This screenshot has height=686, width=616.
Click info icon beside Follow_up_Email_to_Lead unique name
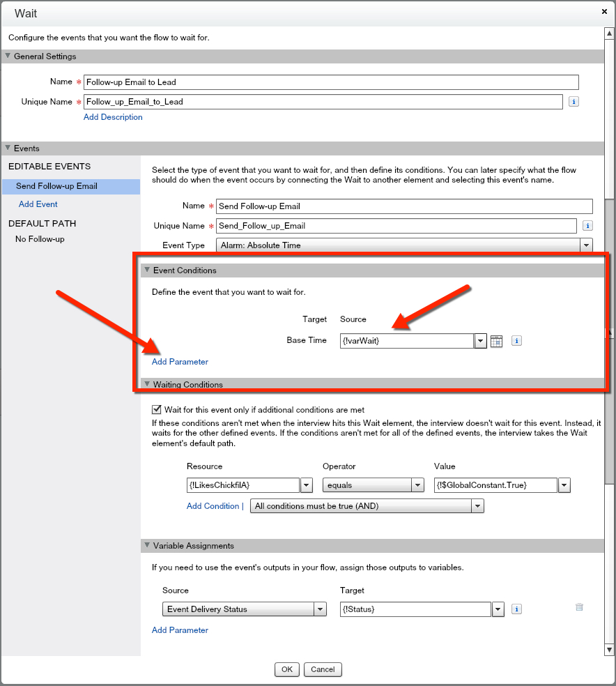tap(573, 102)
